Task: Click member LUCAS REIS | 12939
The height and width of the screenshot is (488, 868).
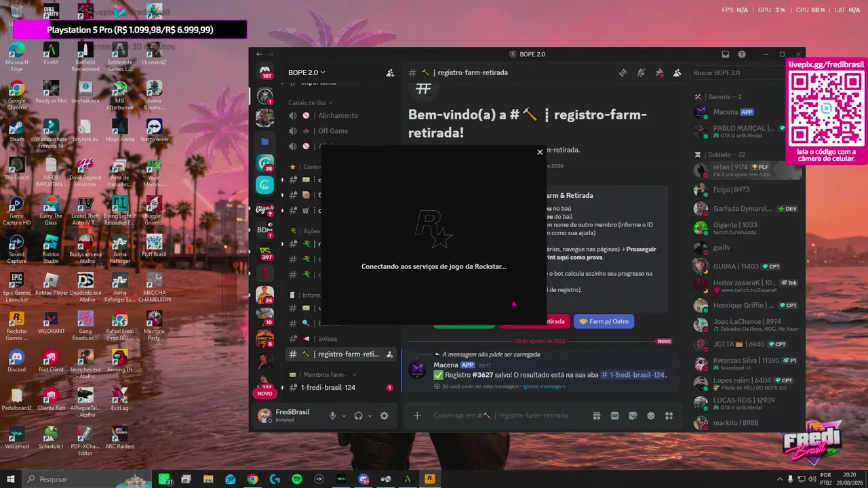Action: coord(743,403)
